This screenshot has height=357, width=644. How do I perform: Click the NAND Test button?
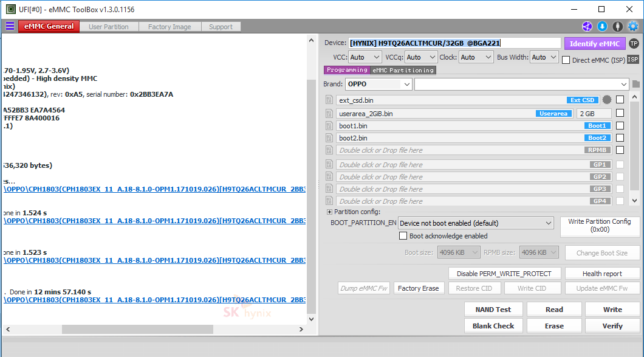pyautogui.click(x=493, y=310)
